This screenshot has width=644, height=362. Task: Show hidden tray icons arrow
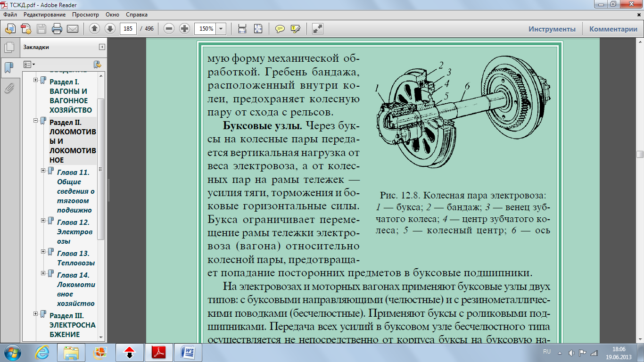(x=561, y=352)
